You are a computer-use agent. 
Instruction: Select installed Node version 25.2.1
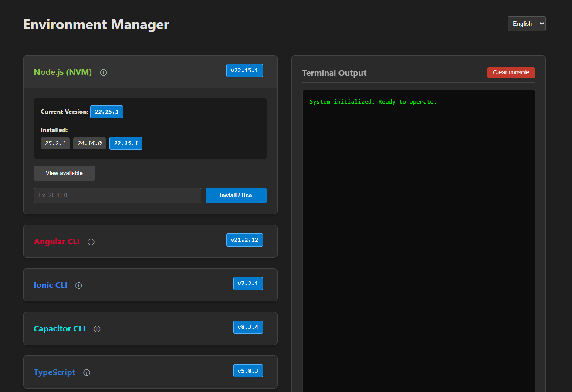(x=55, y=143)
